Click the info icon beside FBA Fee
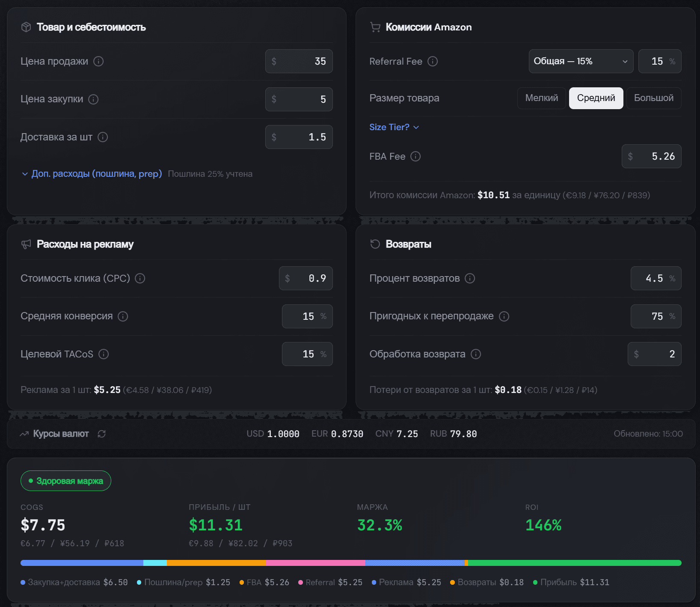This screenshot has height=607, width=700. tap(415, 157)
